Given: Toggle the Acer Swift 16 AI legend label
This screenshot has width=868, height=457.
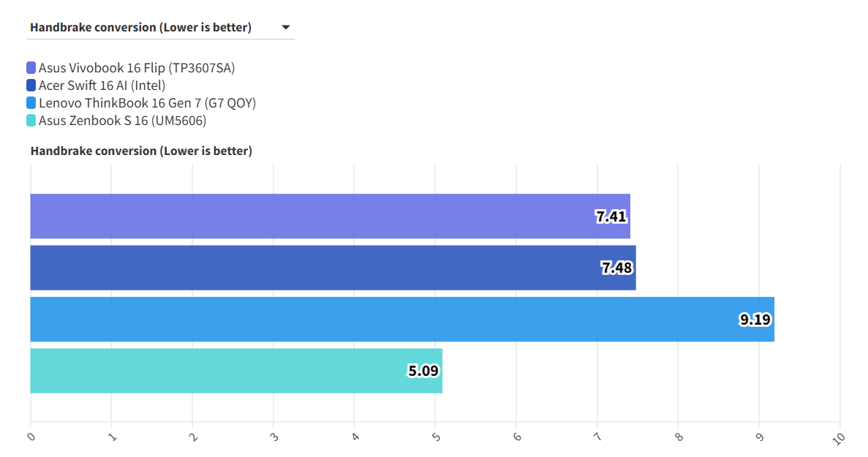Looking at the screenshot, I should [x=102, y=86].
